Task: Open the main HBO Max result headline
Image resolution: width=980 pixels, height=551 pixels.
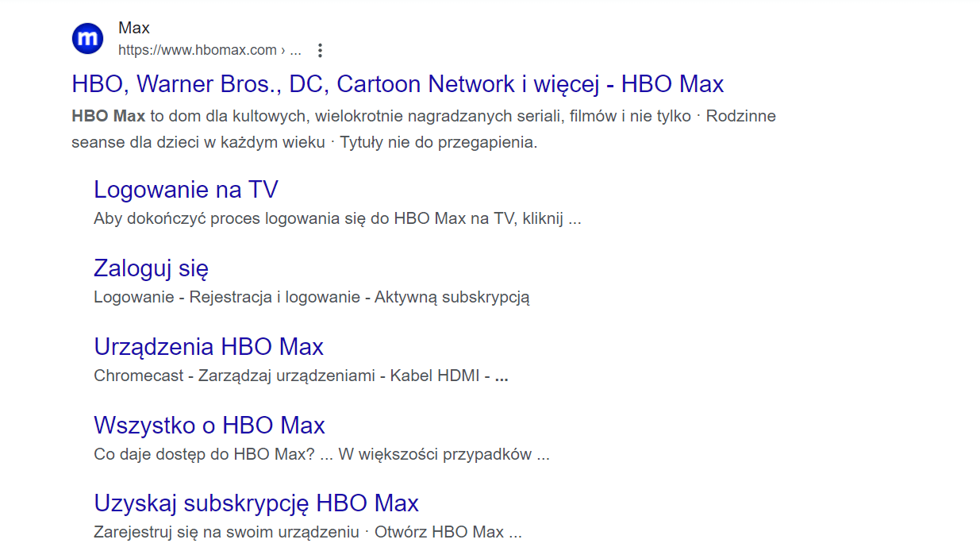Action: 397,83
